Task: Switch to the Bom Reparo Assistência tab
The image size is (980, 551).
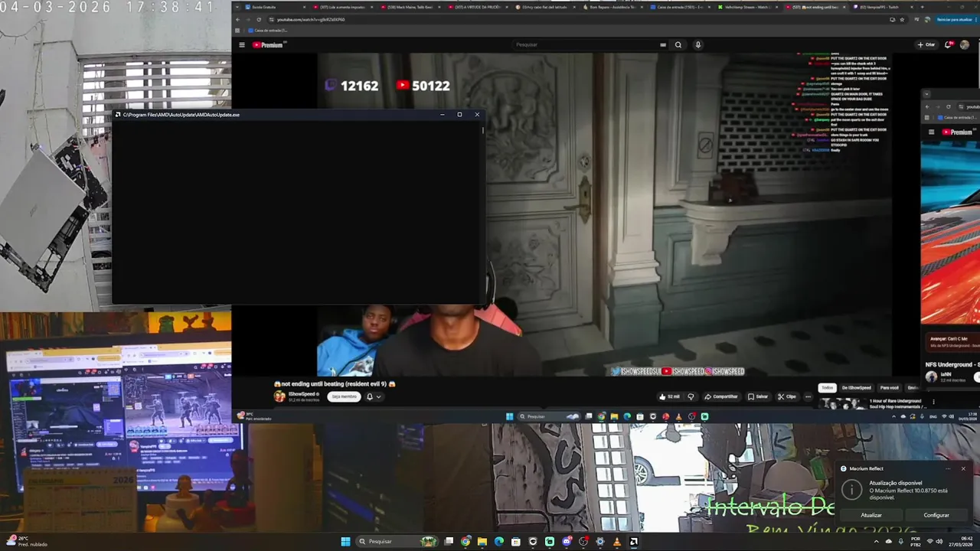Action: point(612,7)
